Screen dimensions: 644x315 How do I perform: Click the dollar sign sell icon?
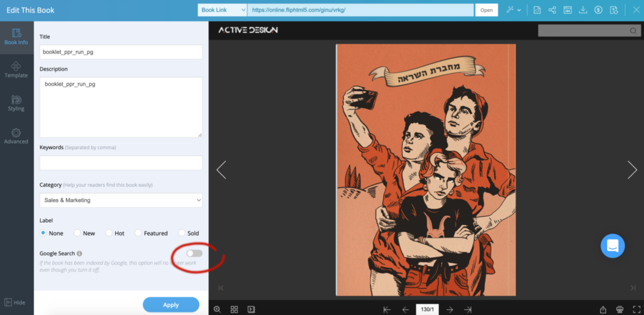click(x=598, y=10)
